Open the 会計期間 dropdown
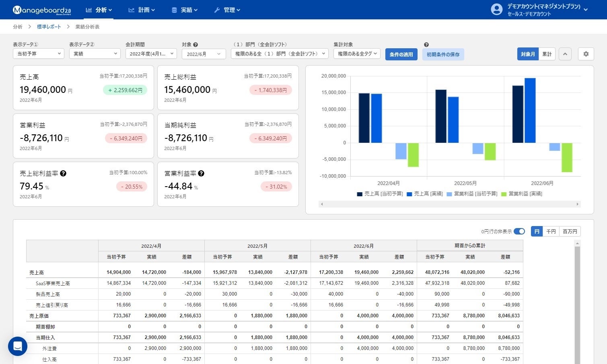Viewport: 607px width, 364px height. (151, 53)
